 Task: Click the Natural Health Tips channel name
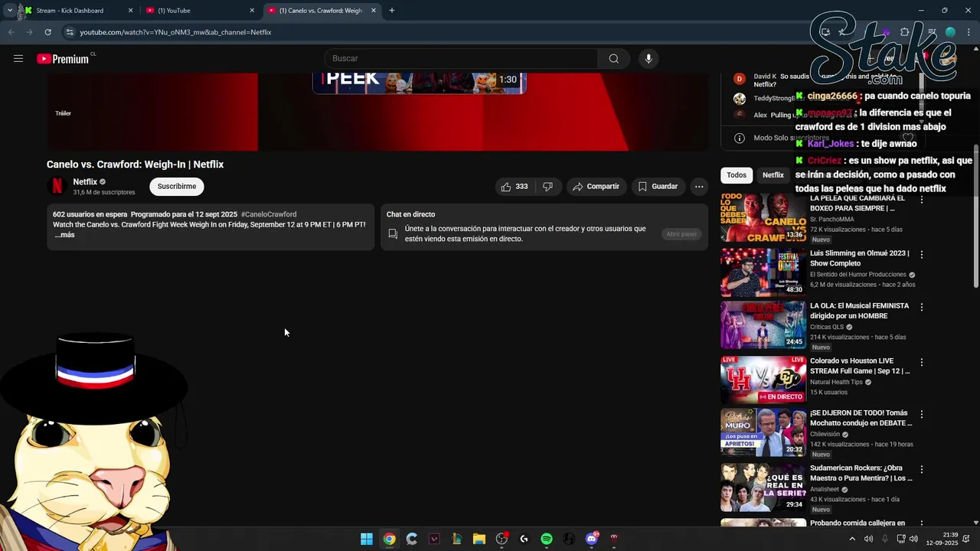point(836,382)
